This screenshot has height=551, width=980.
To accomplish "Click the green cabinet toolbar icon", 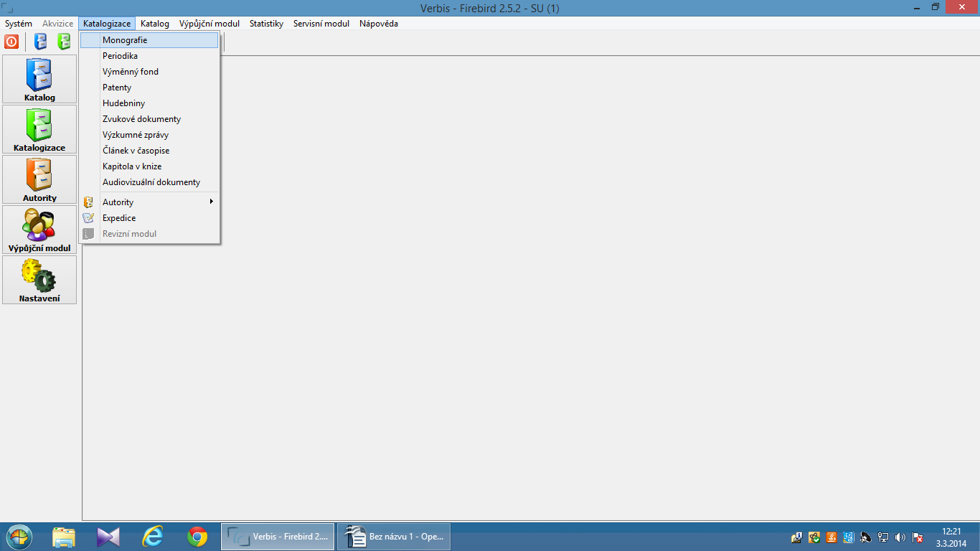I will click(64, 42).
